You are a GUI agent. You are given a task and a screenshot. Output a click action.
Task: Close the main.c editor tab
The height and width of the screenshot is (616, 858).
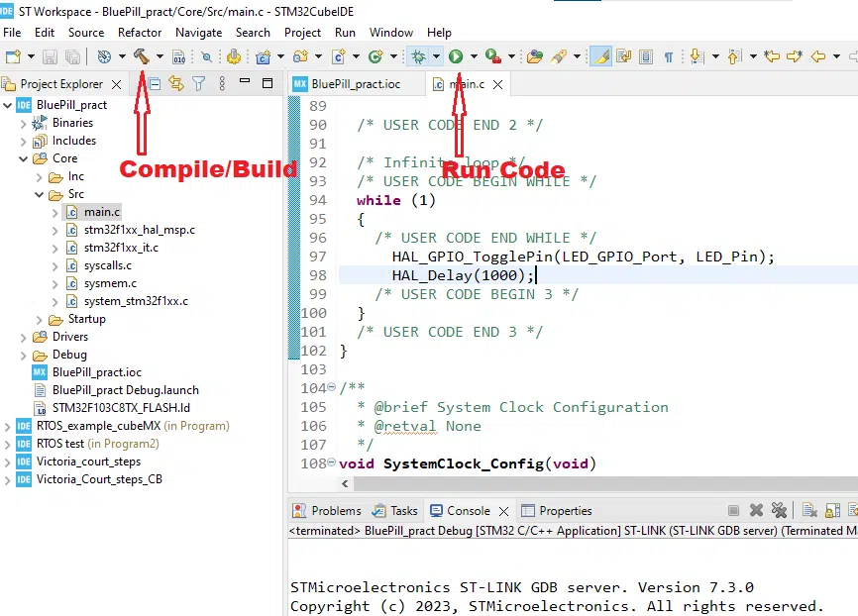pyautogui.click(x=497, y=85)
